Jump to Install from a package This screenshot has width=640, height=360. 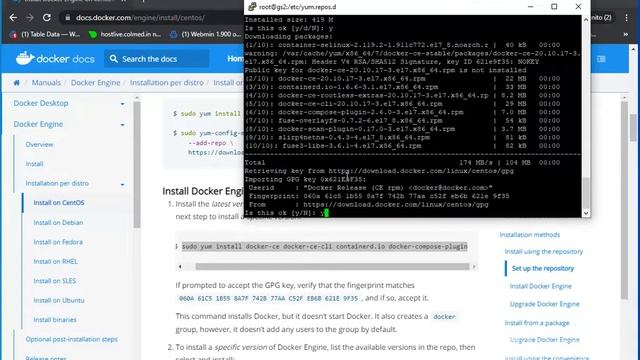(x=537, y=323)
